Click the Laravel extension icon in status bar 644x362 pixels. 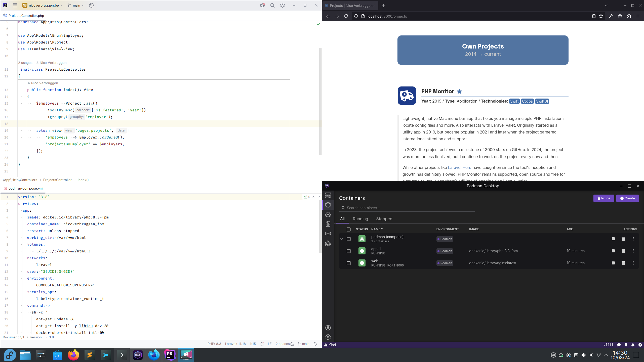point(237,344)
